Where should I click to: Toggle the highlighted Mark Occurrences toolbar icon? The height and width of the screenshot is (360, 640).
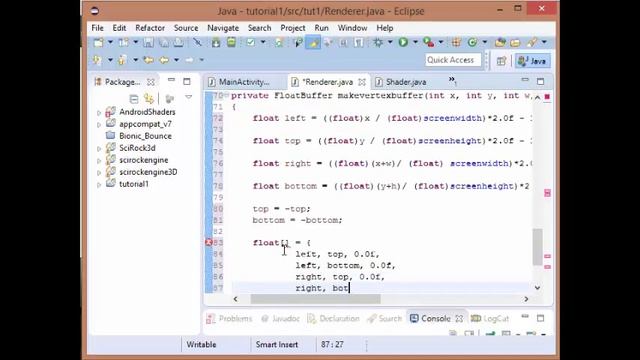[313, 42]
